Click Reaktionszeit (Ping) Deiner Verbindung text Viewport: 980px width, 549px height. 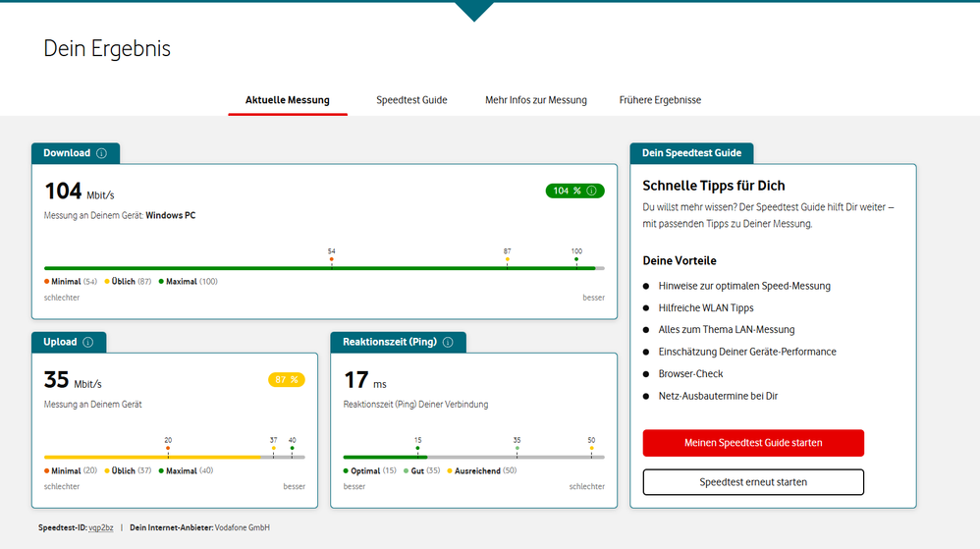[415, 405]
